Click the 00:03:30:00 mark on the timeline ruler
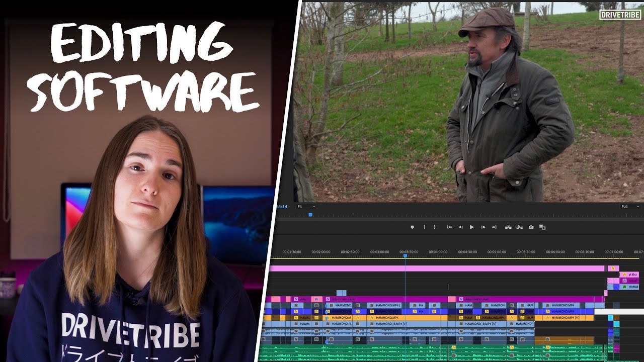This screenshot has width=644, height=362. click(x=409, y=252)
